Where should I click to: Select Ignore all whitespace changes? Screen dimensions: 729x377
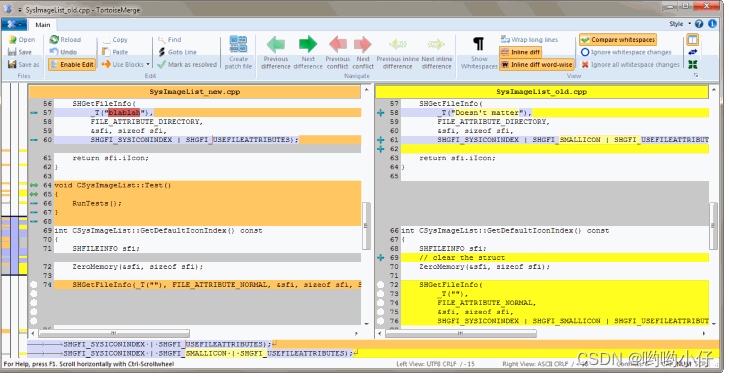pos(630,65)
